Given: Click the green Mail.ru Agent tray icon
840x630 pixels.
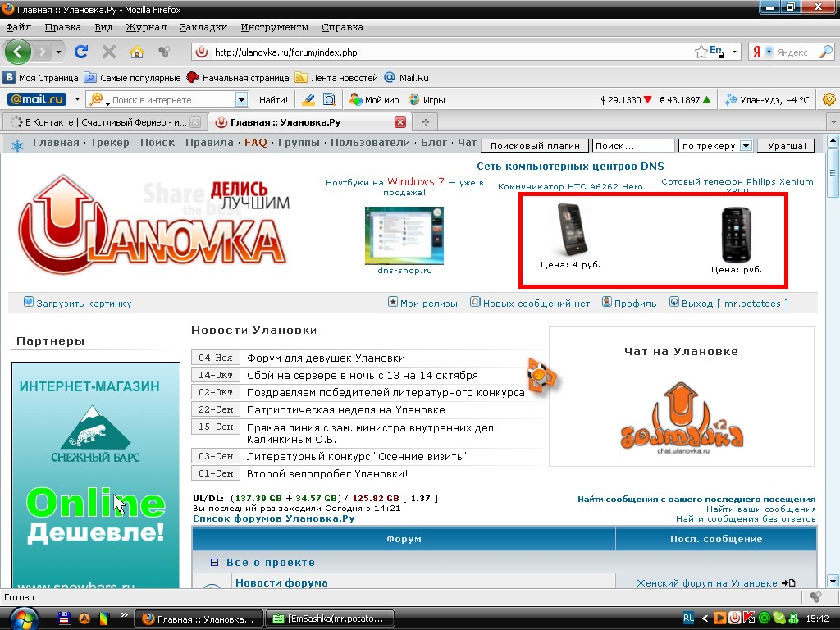Looking at the screenshot, I should click(x=765, y=619).
